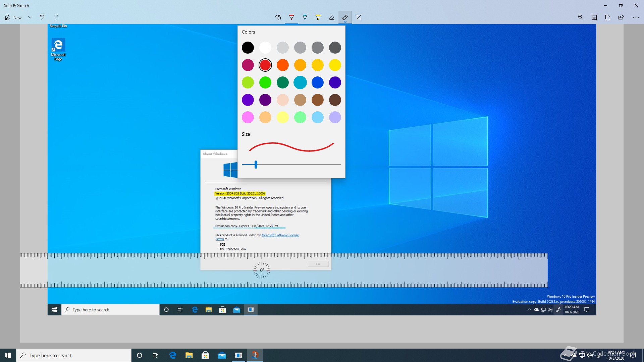Expand the New snip delay dropdown
644x362 pixels.
pos(30,17)
